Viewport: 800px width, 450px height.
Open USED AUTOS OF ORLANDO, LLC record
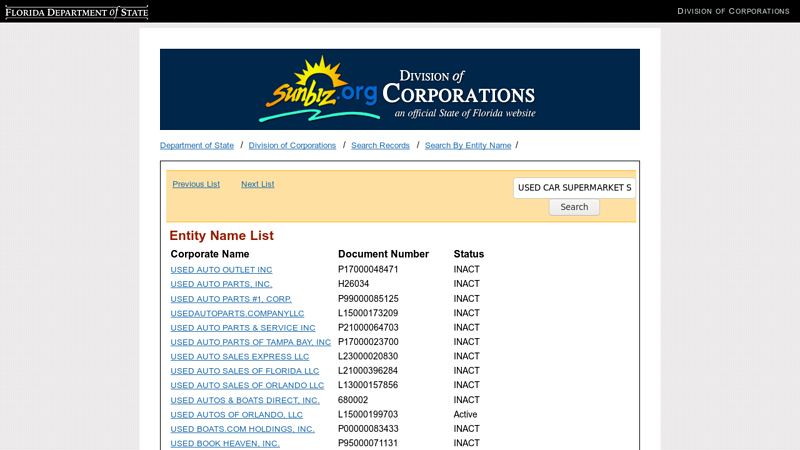237,415
